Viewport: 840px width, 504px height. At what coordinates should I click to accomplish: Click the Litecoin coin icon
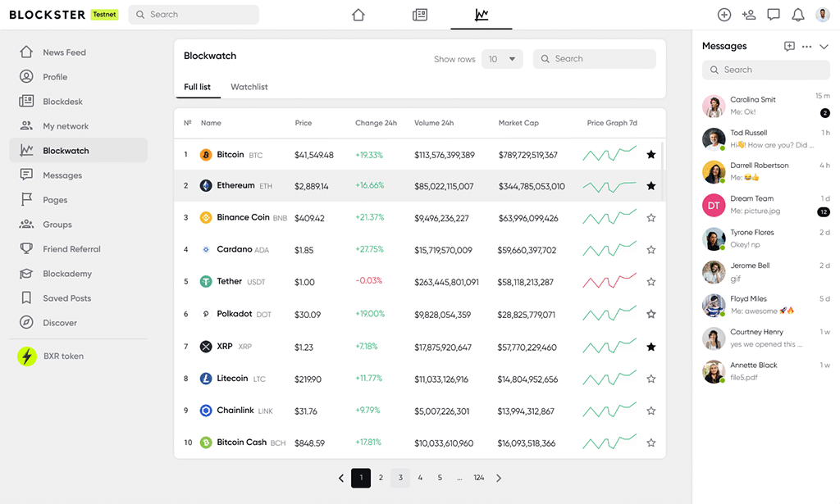[x=206, y=379]
